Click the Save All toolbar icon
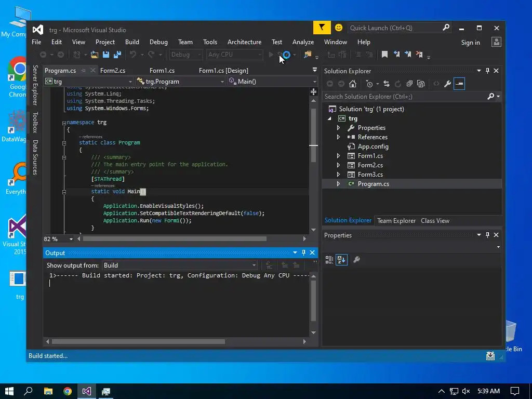The image size is (532, 399). tap(117, 55)
